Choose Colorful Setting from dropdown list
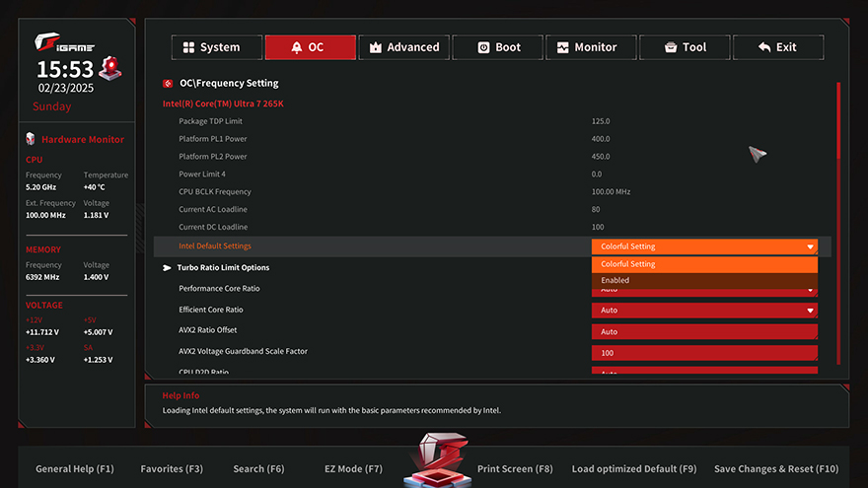Viewport: 868px width, 488px height. coord(704,264)
